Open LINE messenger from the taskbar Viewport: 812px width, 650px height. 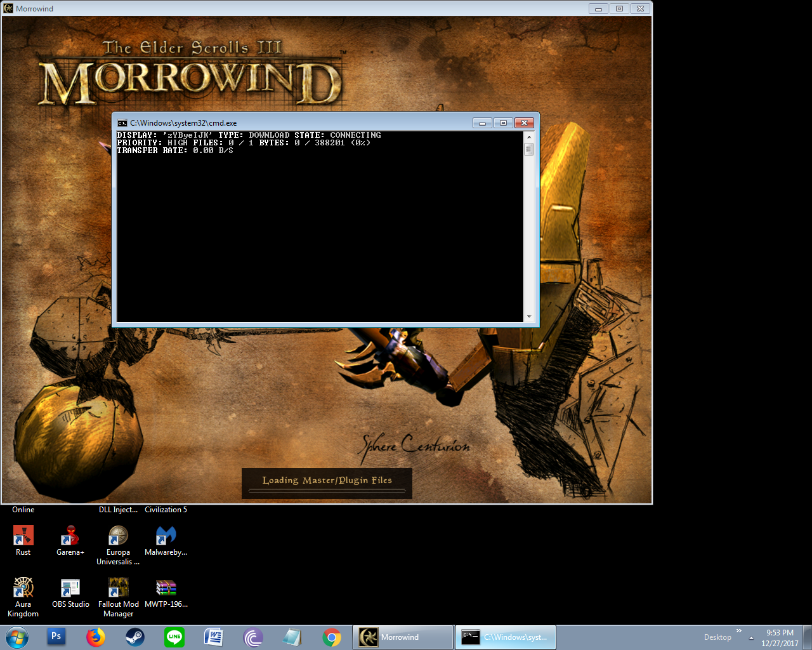(174, 637)
